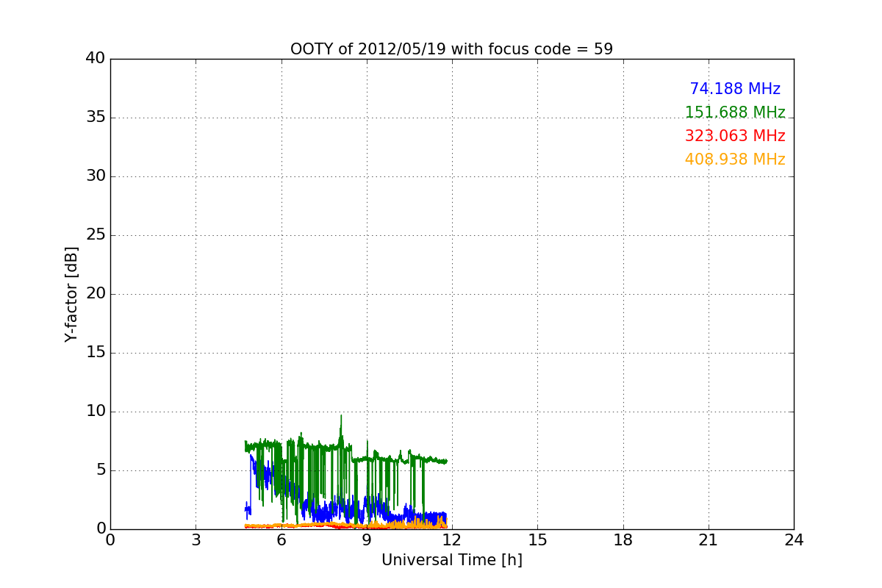The image size is (882, 588).
Task: Click the x-axis tick label 6
Action: tap(281, 539)
